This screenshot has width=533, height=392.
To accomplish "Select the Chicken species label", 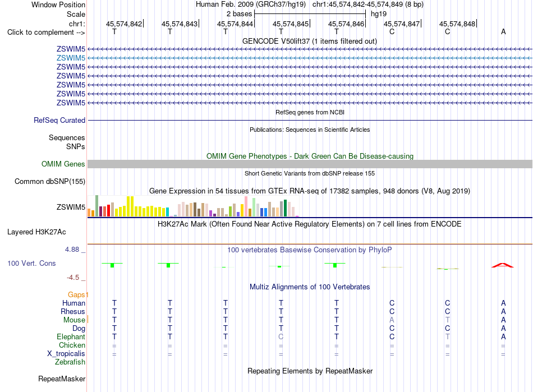I will (x=72, y=345).
